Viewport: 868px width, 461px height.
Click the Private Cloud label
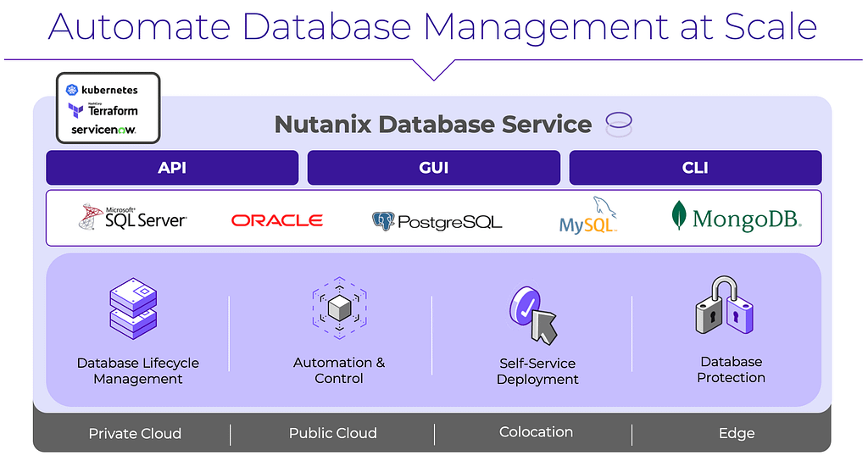[x=135, y=433]
